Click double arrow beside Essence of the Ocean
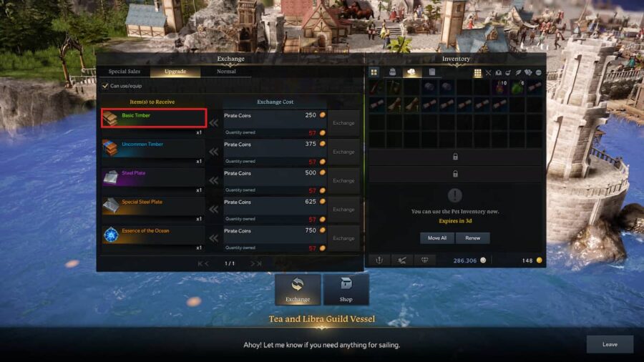 [213, 238]
